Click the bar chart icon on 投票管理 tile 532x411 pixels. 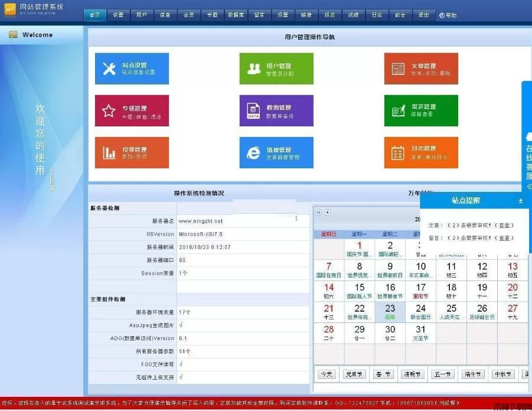(109, 153)
